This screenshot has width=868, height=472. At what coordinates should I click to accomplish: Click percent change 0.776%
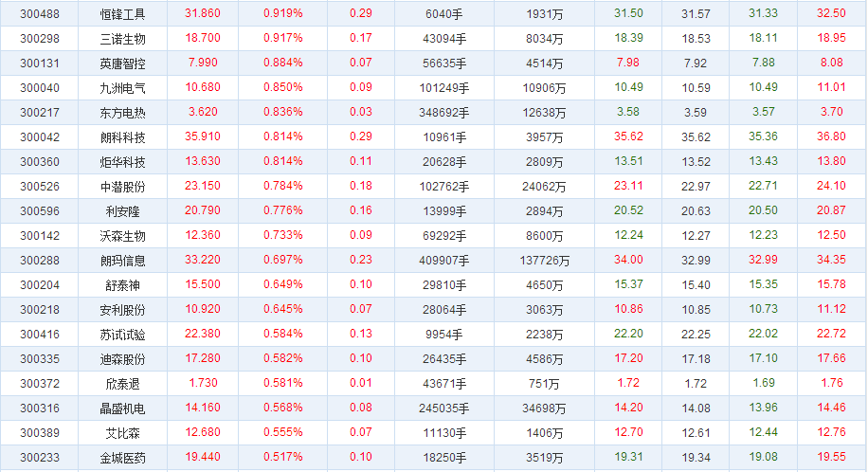click(x=283, y=210)
